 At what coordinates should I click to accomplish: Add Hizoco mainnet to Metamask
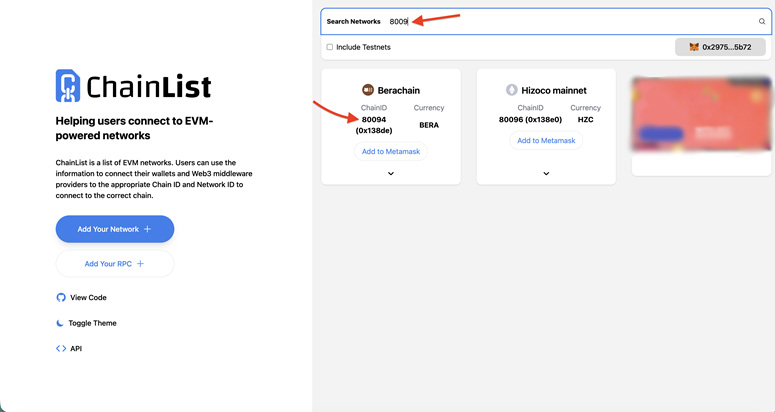coord(546,141)
